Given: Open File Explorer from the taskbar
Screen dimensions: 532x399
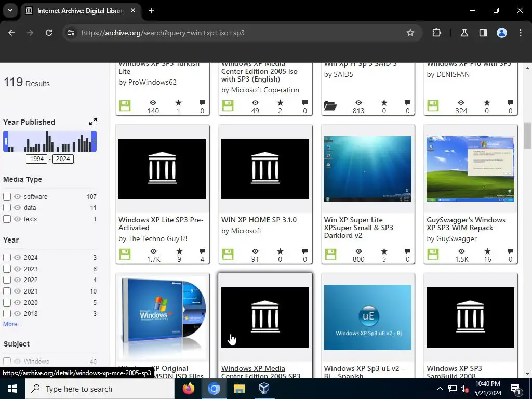Looking at the screenshot, I should tap(239, 389).
